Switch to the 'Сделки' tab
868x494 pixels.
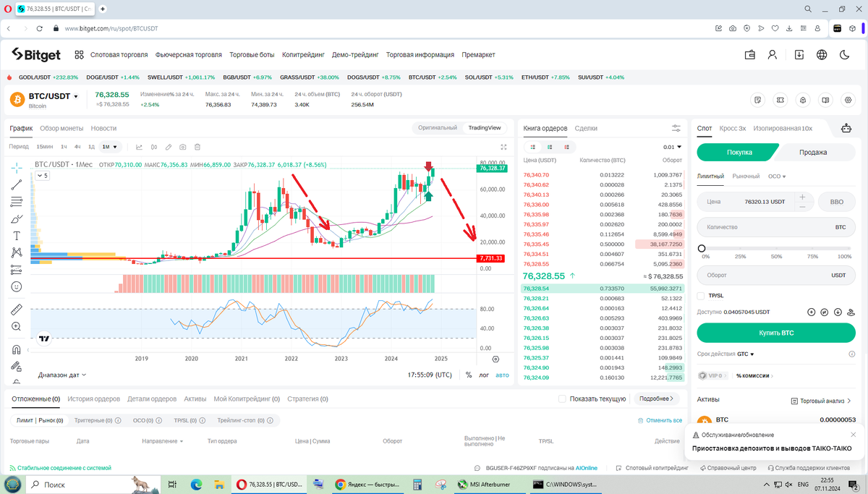pyautogui.click(x=586, y=128)
